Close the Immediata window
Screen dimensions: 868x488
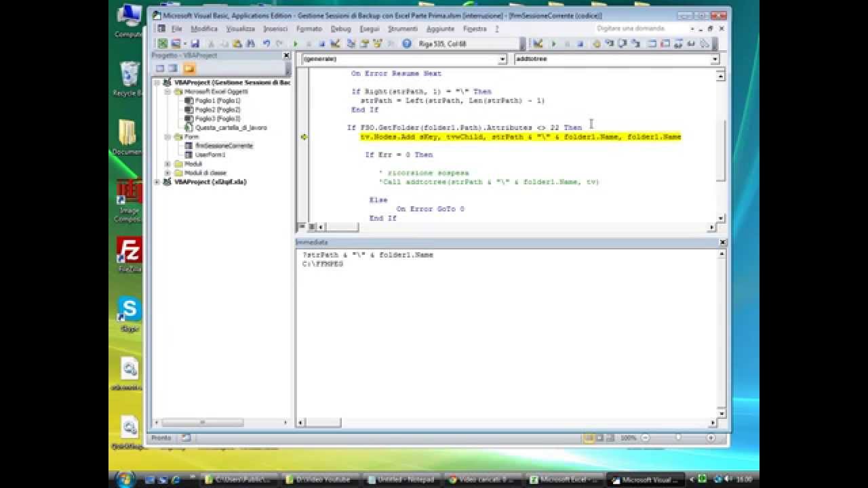point(723,242)
